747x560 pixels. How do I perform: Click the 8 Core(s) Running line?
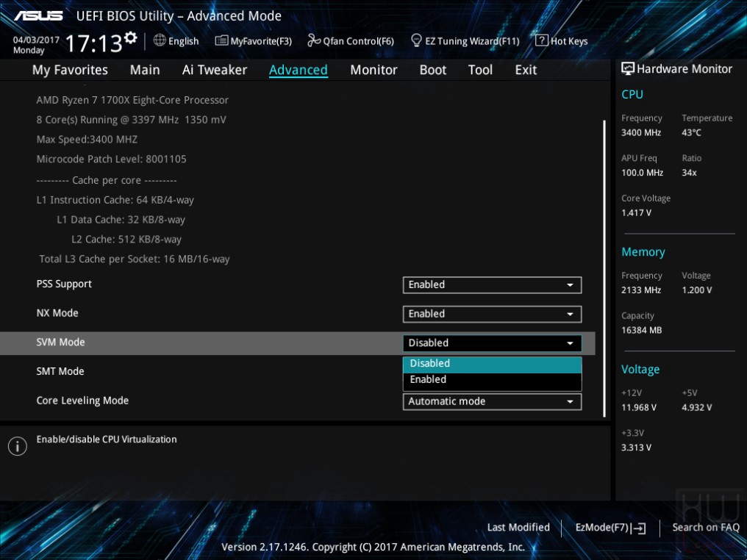(131, 120)
